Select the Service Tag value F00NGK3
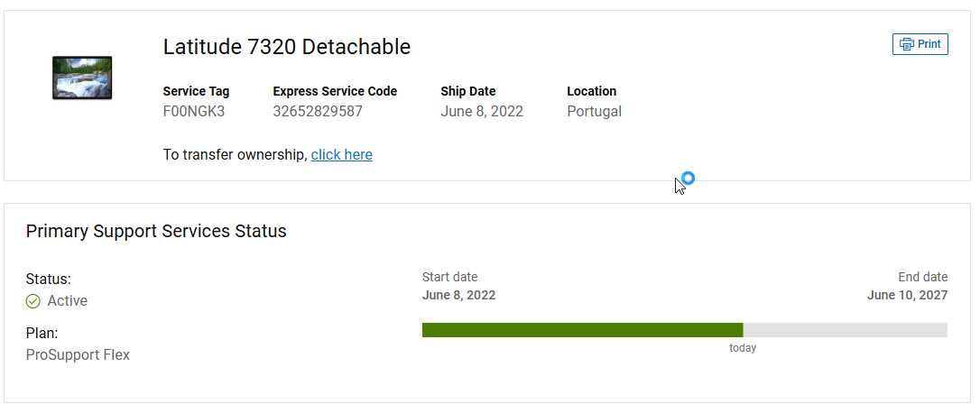Image resolution: width=980 pixels, height=413 pixels. (194, 112)
